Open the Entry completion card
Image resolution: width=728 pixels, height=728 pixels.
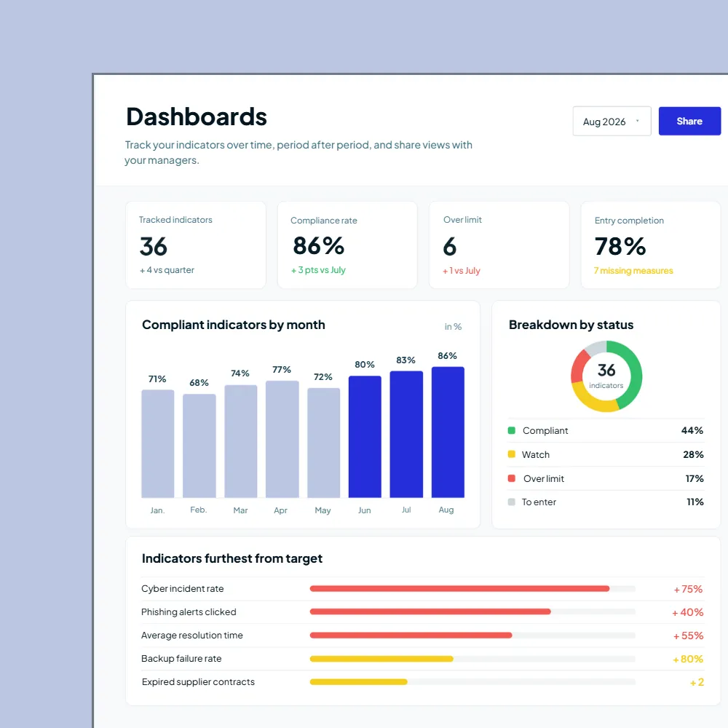click(x=650, y=245)
